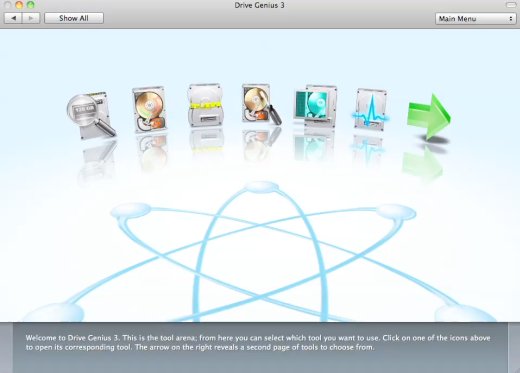This screenshot has height=373, width=520.
Task: Open the drive with yellow measuring tape icon
Action: [205, 105]
